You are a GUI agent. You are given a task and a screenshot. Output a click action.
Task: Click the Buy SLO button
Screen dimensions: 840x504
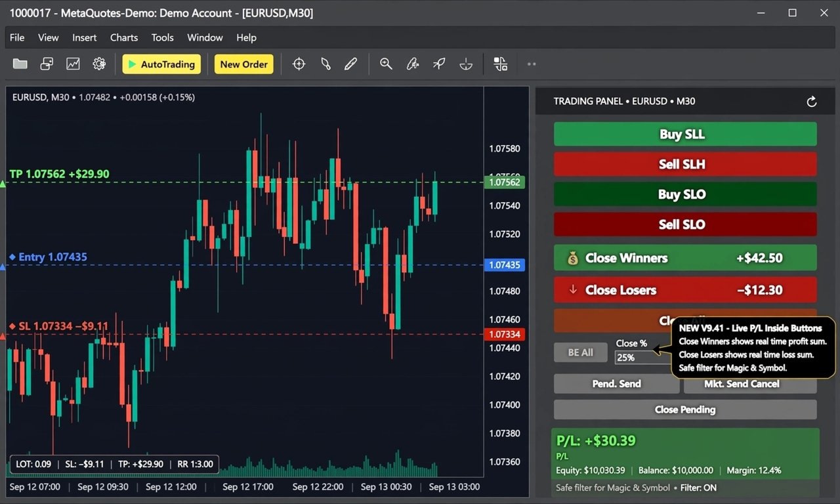click(685, 194)
